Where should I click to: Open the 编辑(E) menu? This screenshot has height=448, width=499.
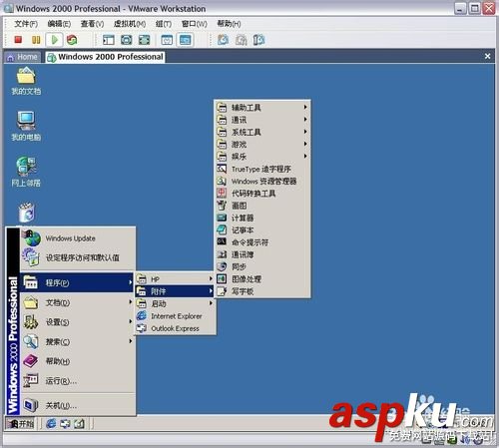59,24
